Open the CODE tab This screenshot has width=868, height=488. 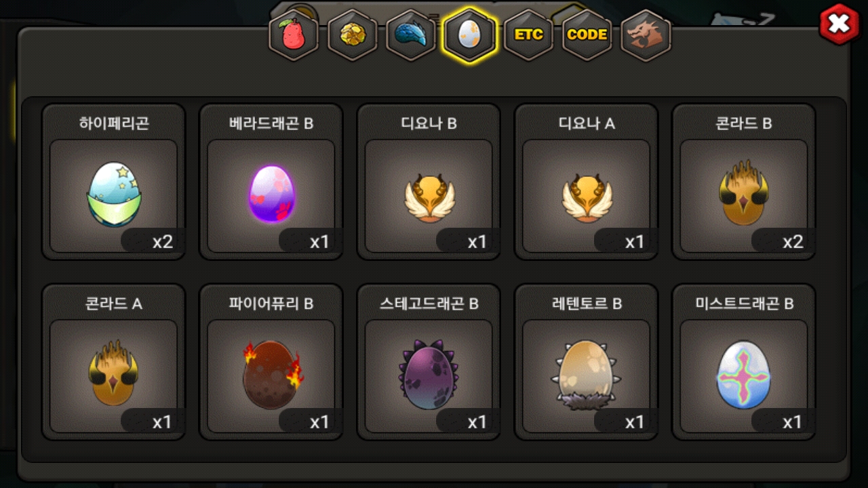pyautogui.click(x=587, y=35)
